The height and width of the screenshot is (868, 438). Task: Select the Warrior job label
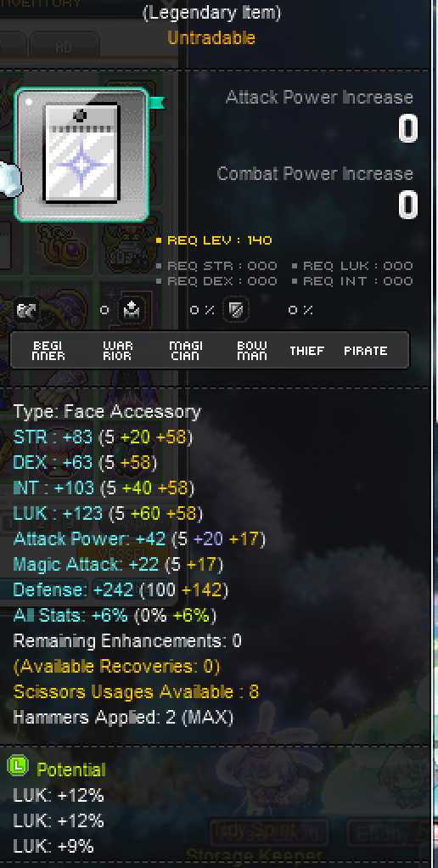(x=118, y=351)
